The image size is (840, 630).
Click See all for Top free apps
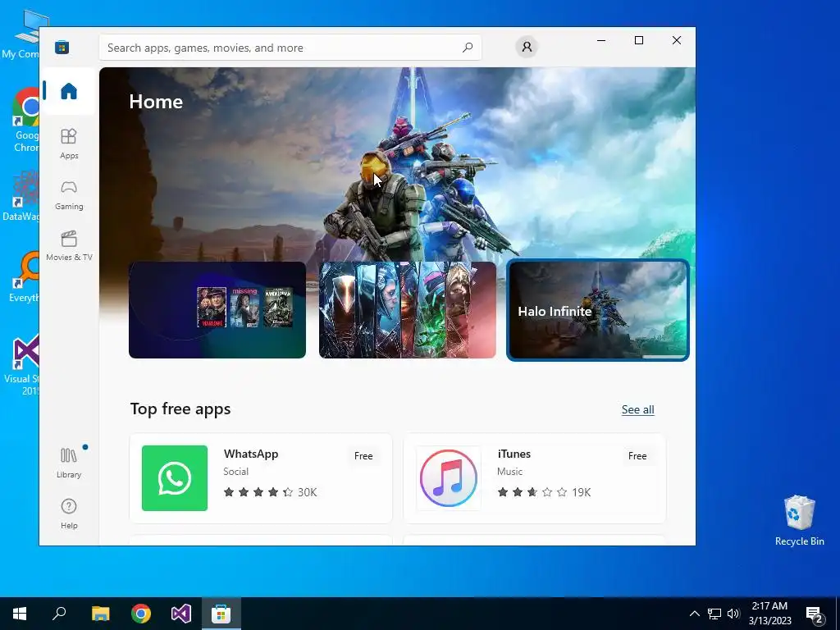[637, 410]
